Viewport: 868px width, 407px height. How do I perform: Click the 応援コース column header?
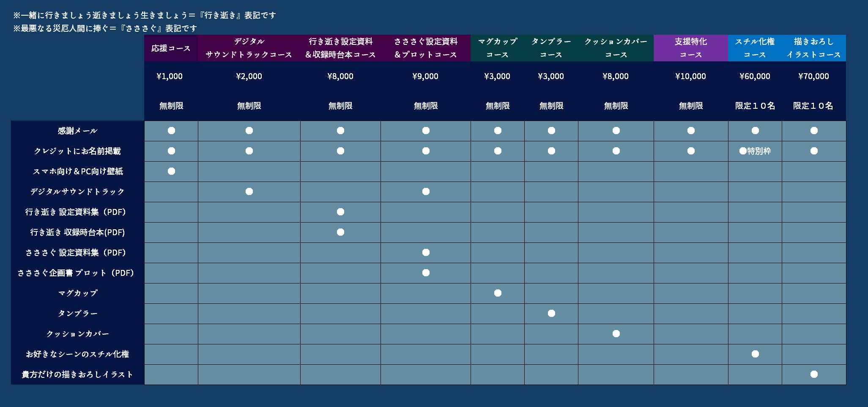tap(171, 48)
